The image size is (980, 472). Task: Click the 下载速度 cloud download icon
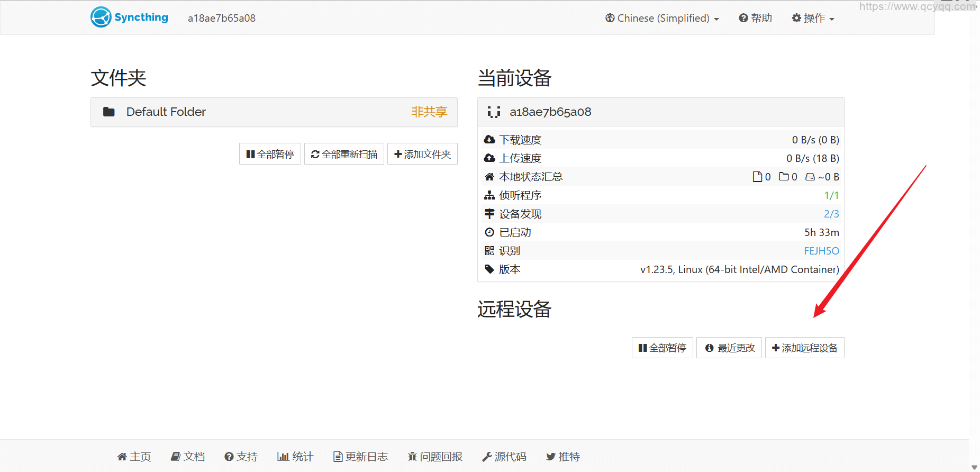489,140
